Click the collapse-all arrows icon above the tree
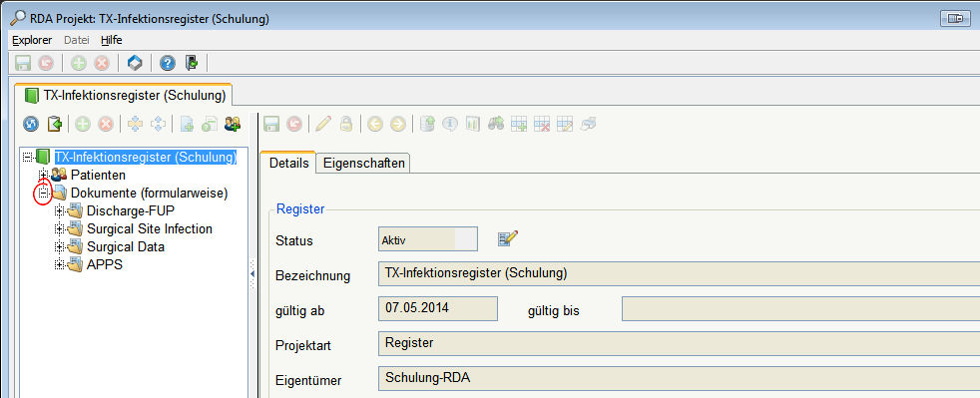Screen dimensions: 980x398 click(135, 125)
